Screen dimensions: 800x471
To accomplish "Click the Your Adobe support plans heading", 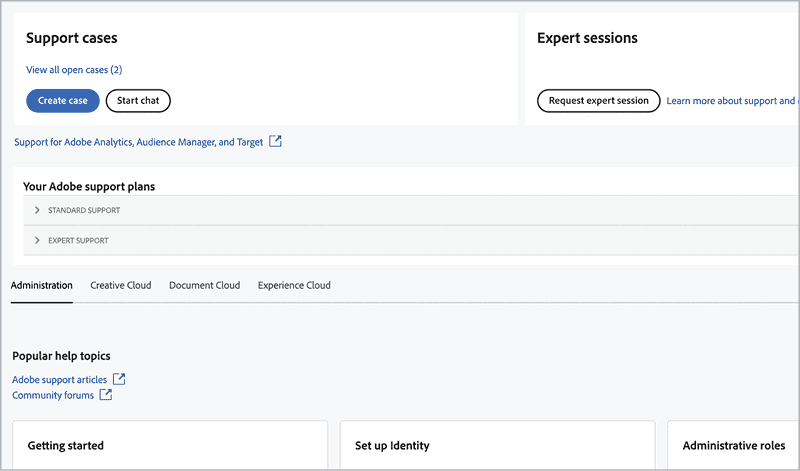I will 89,187.
